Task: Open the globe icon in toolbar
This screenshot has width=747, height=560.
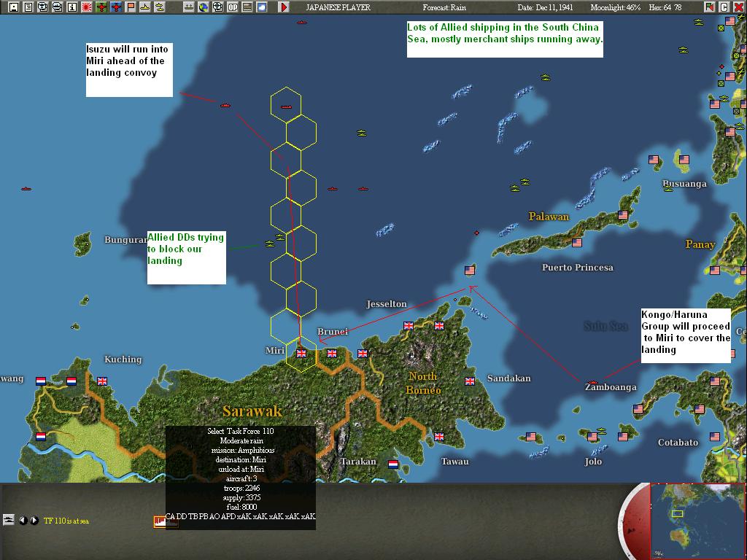Action: pyautogui.click(x=204, y=7)
